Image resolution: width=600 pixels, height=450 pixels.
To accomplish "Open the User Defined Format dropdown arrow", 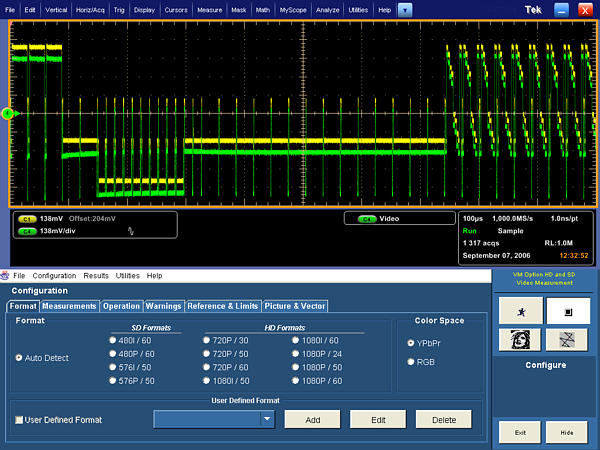I will tap(267, 420).
